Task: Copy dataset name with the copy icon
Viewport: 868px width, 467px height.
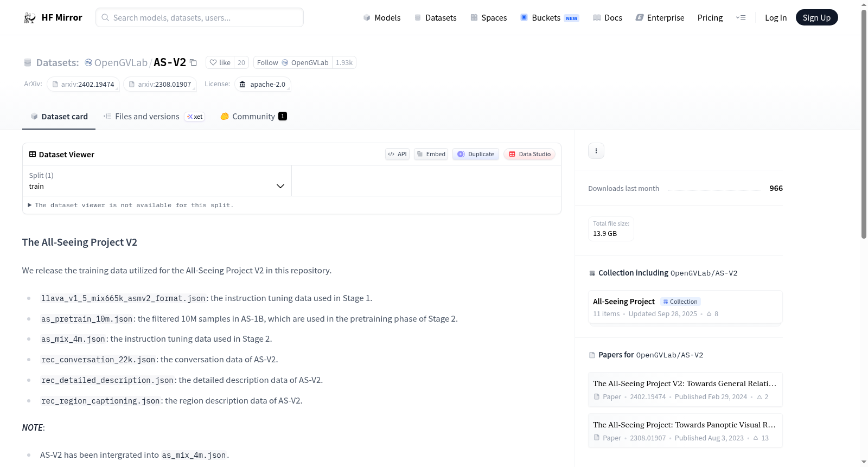Action: 193,63
